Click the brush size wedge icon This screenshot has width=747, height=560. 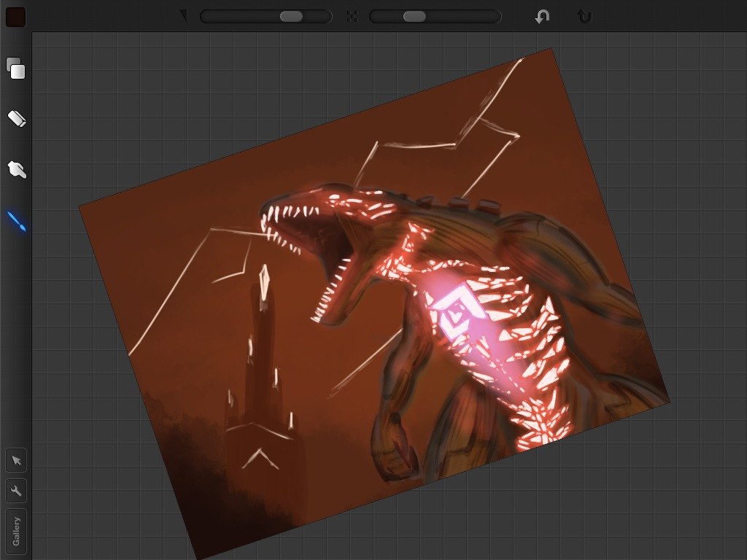pos(183,17)
